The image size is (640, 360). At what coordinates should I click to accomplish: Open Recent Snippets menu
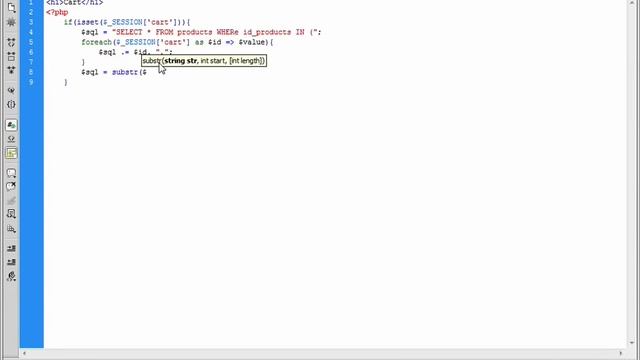click(11, 214)
